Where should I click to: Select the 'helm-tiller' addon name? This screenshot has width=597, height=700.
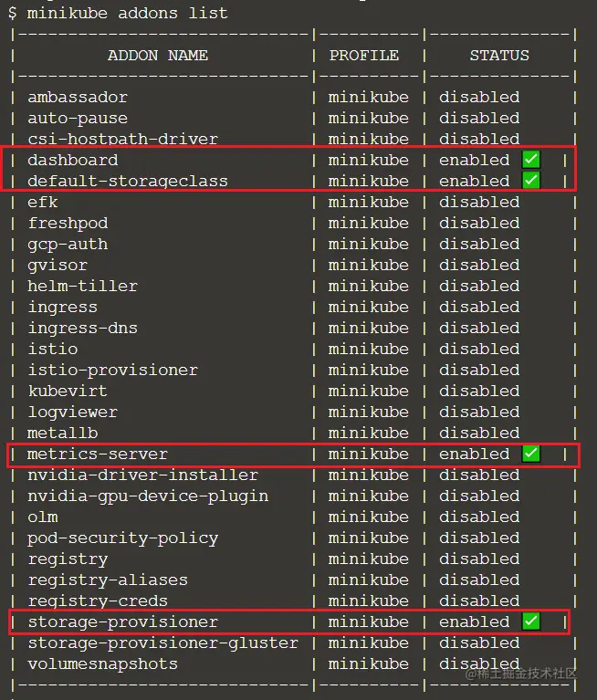click(x=82, y=287)
